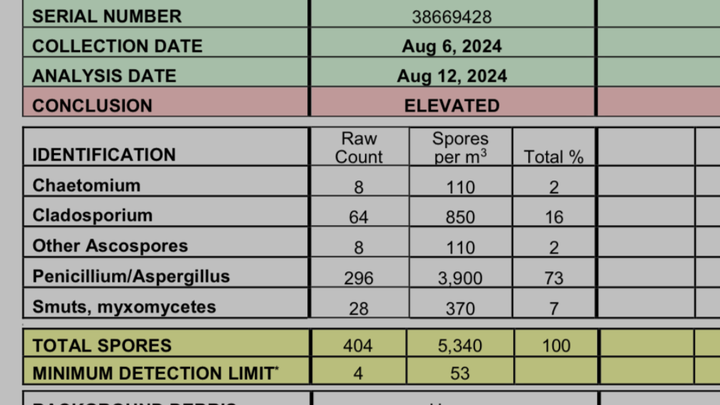Click the Chaetomium row label

86,186
